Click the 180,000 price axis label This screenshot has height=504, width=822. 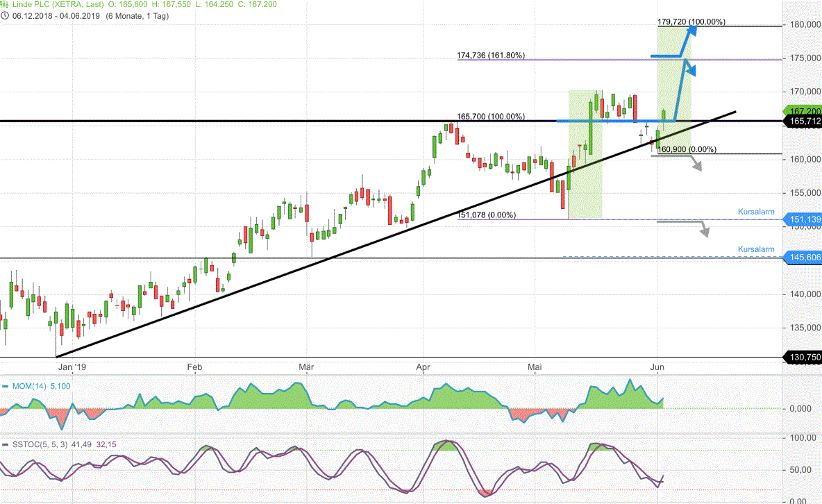click(x=805, y=25)
